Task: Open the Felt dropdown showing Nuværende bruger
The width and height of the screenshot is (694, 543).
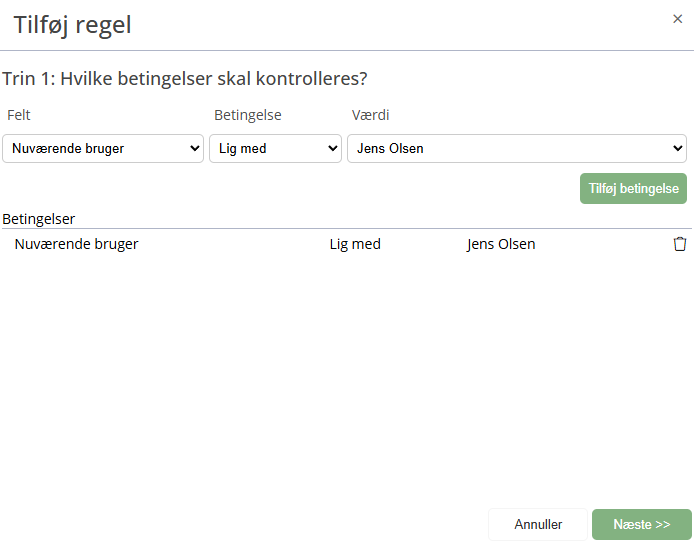Action: (x=104, y=149)
